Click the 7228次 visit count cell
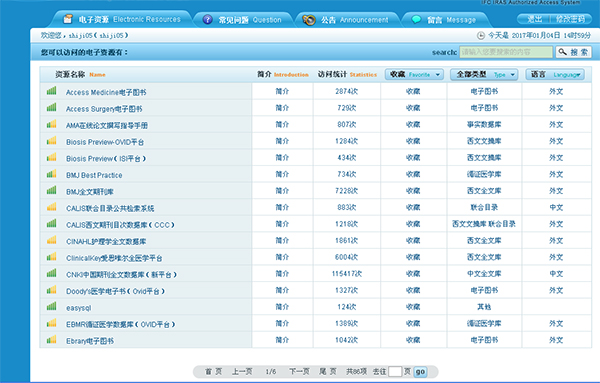600x383 pixels. pyautogui.click(x=347, y=191)
